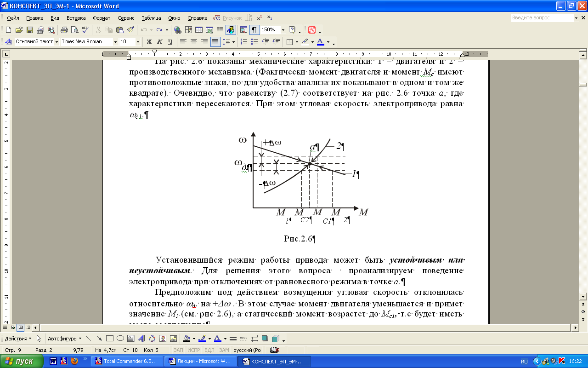
Task: Open the Автофигуры menu
Action: tap(65, 339)
